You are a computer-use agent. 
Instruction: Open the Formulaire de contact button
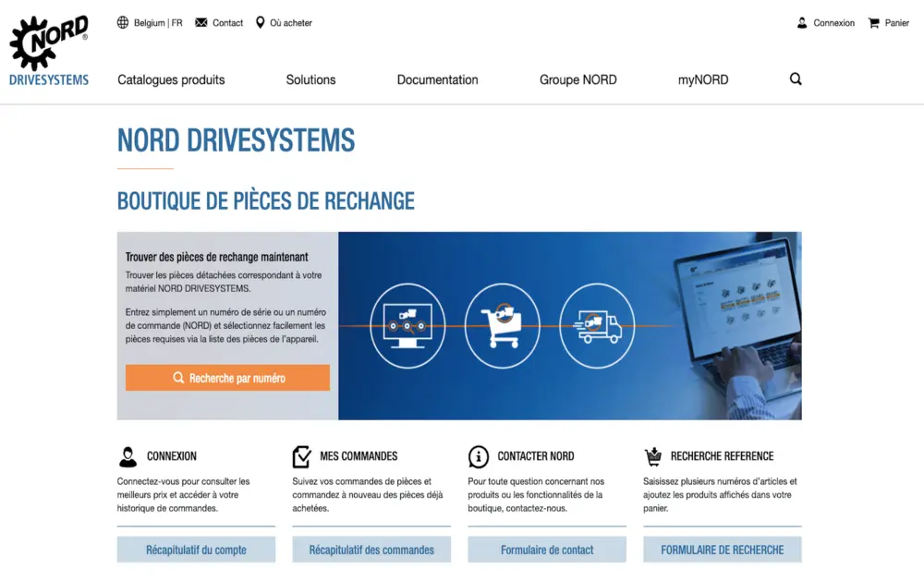point(547,550)
